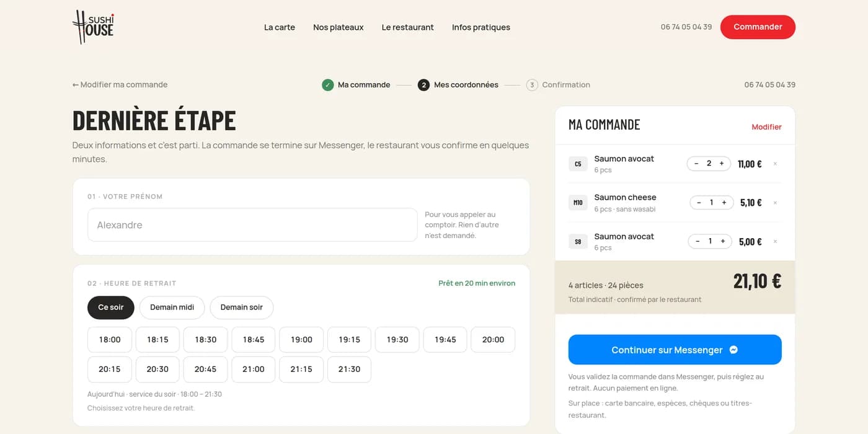Choose the 19:15 pickup time

pyautogui.click(x=350, y=340)
